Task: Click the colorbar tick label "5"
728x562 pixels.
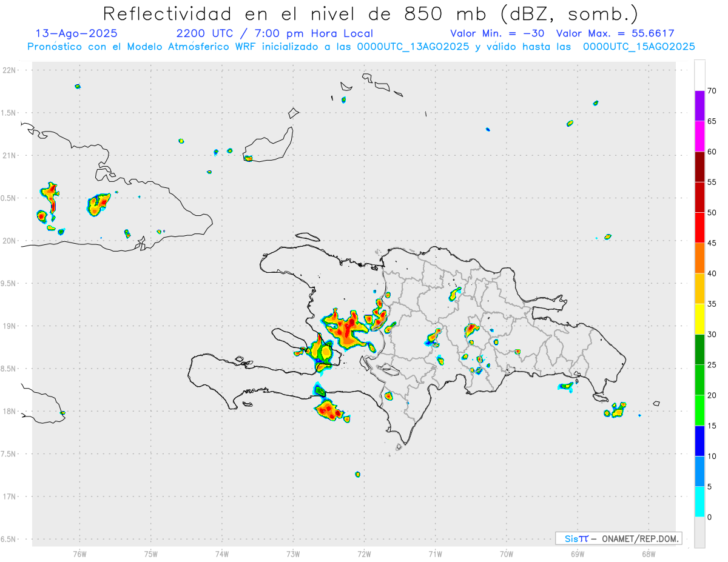Action: pos(709,487)
